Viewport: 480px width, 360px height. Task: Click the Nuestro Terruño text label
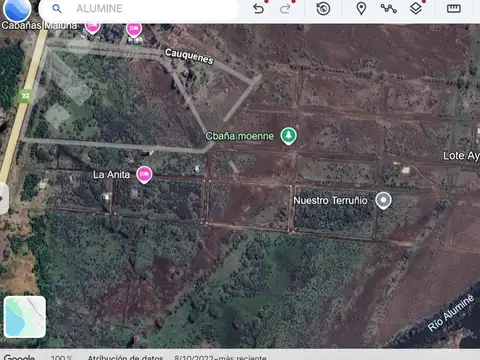330,200
